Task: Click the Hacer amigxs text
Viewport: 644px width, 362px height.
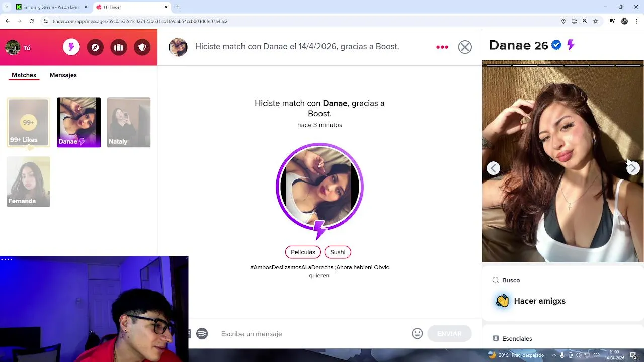Action: click(539, 301)
